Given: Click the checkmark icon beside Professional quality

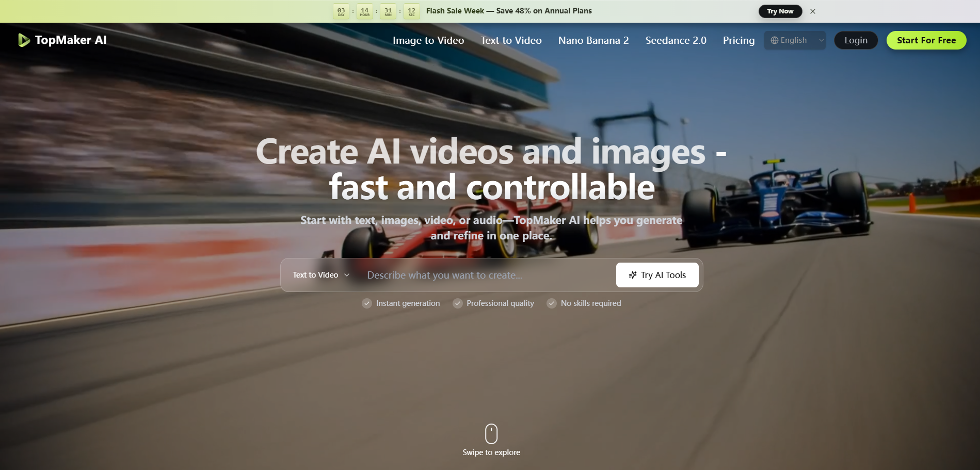Looking at the screenshot, I should pyautogui.click(x=458, y=303).
